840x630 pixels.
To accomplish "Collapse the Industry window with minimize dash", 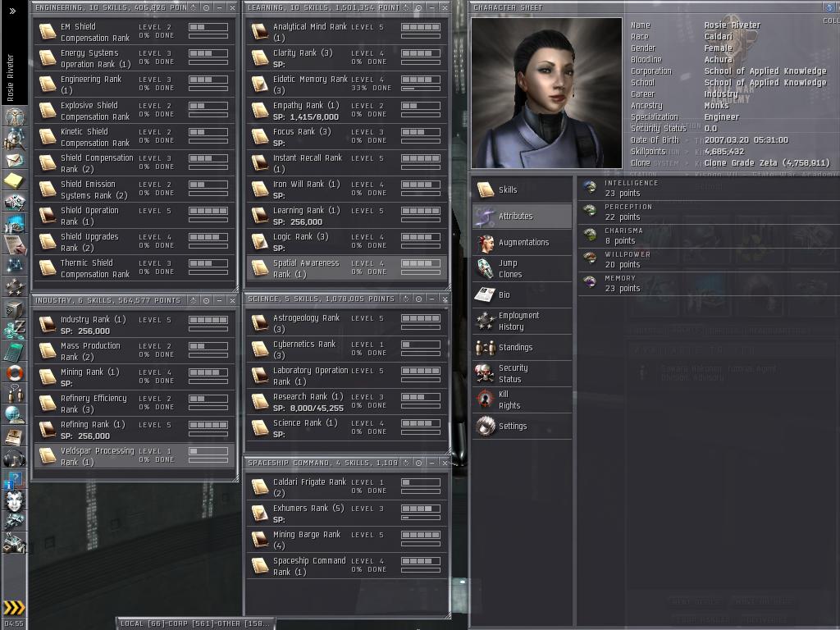I will pos(219,300).
